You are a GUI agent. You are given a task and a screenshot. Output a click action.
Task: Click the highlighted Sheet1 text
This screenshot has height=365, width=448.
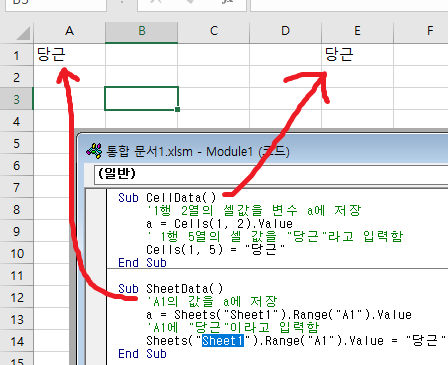223,341
